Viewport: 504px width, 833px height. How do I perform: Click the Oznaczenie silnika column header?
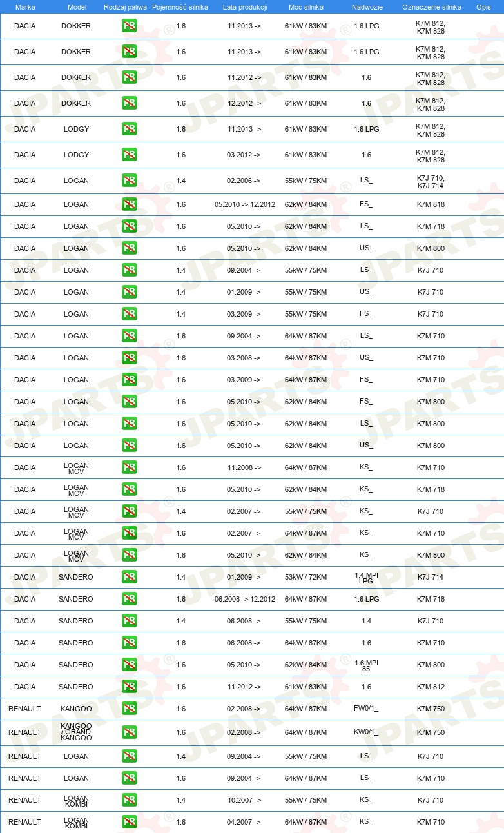[431, 7]
